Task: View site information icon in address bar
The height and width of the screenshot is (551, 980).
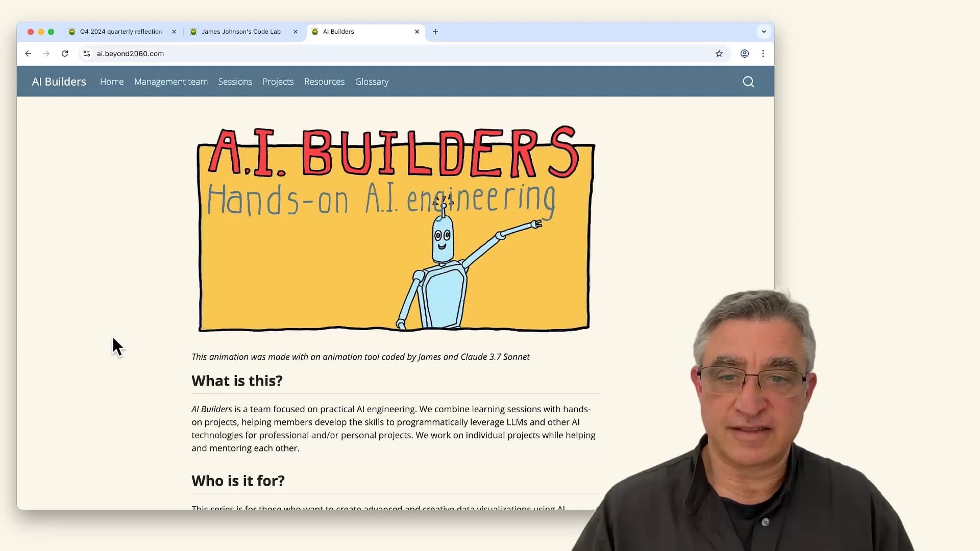Action: [x=87, y=54]
